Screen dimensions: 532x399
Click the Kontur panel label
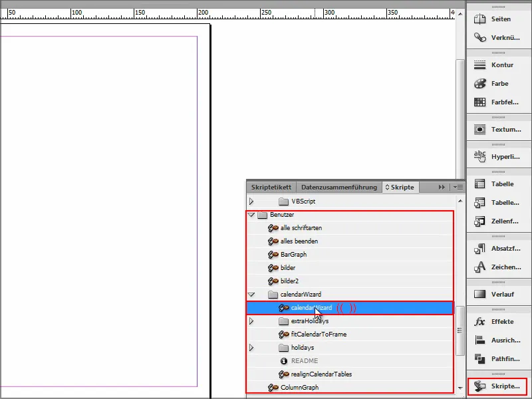[502, 65]
